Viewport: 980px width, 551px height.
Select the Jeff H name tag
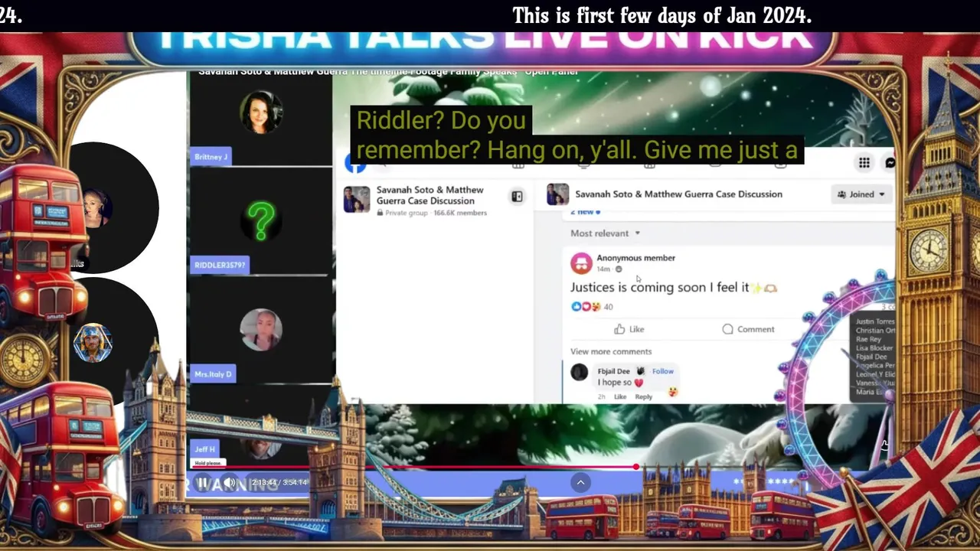pos(205,449)
